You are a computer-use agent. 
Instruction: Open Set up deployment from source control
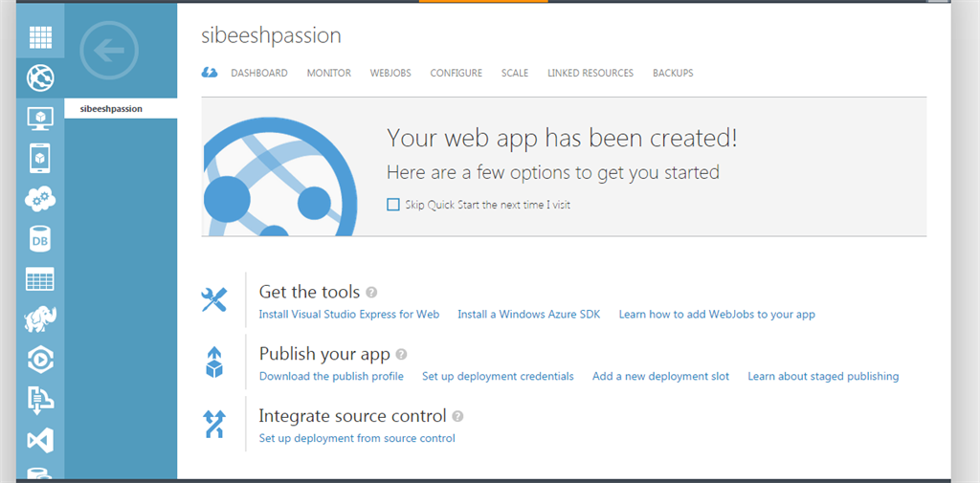click(357, 439)
